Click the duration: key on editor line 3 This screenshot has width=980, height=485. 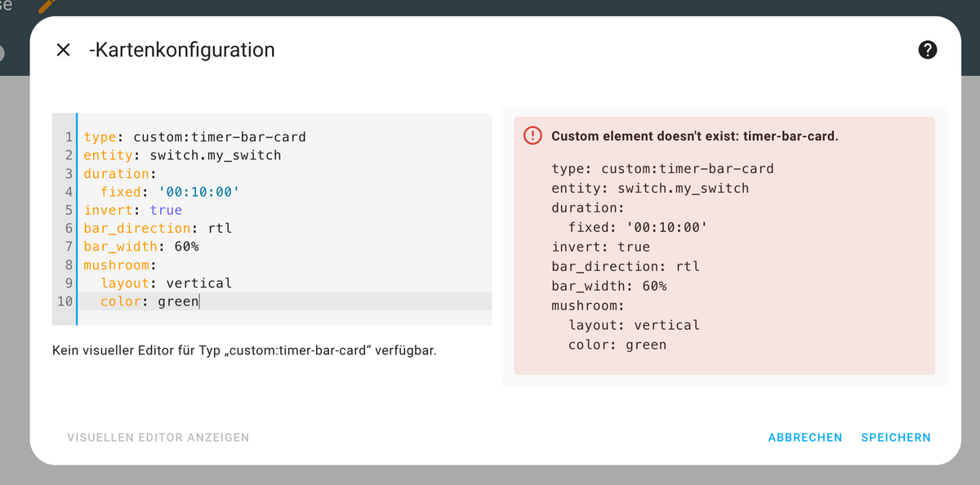(x=117, y=174)
